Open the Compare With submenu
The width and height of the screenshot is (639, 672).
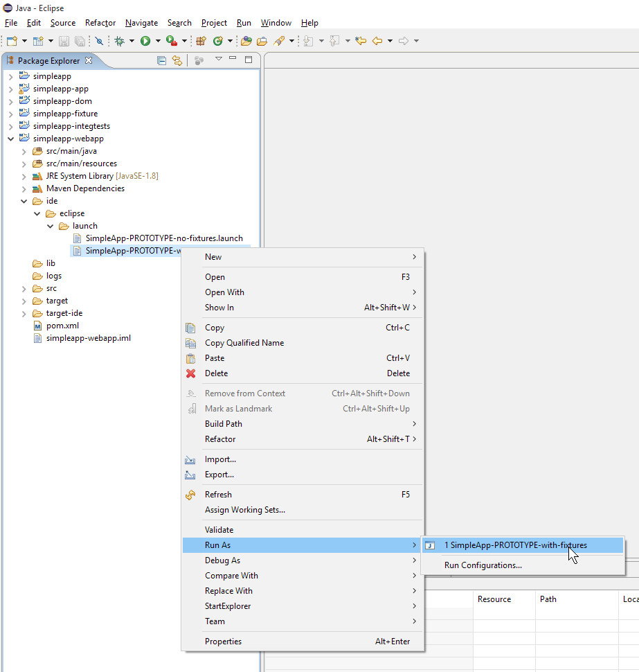303,576
